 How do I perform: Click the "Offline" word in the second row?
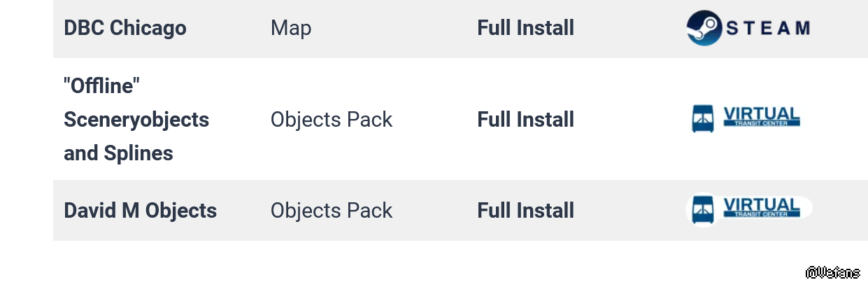(102, 86)
